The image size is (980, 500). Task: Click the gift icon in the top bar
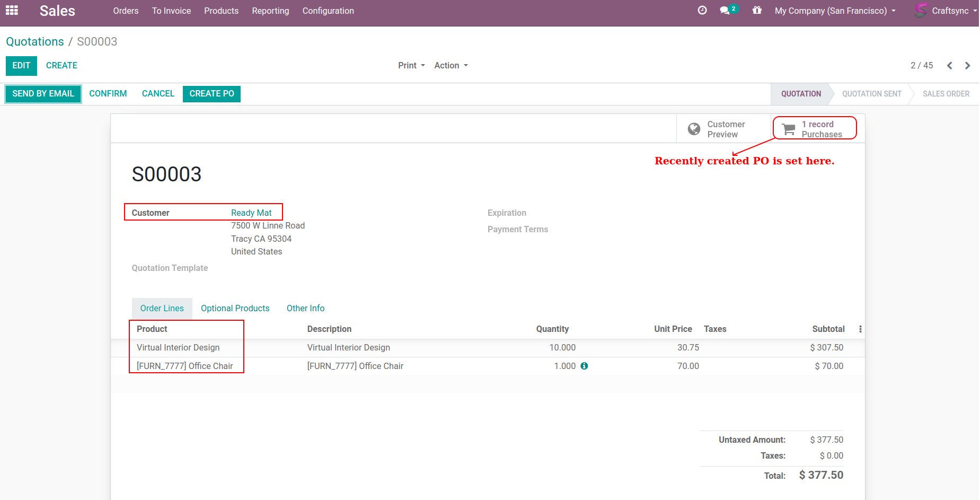point(757,11)
